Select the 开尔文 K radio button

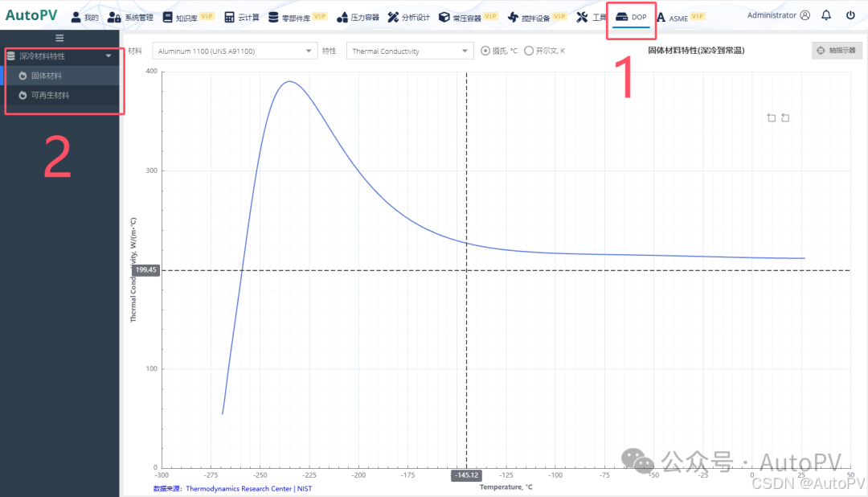529,51
